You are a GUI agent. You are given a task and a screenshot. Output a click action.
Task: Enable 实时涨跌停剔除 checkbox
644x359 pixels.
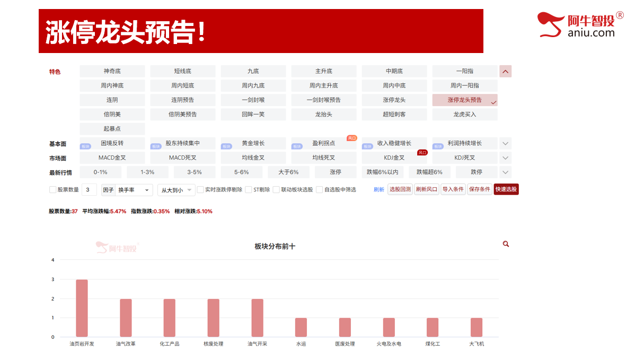click(x=200, y=190)
